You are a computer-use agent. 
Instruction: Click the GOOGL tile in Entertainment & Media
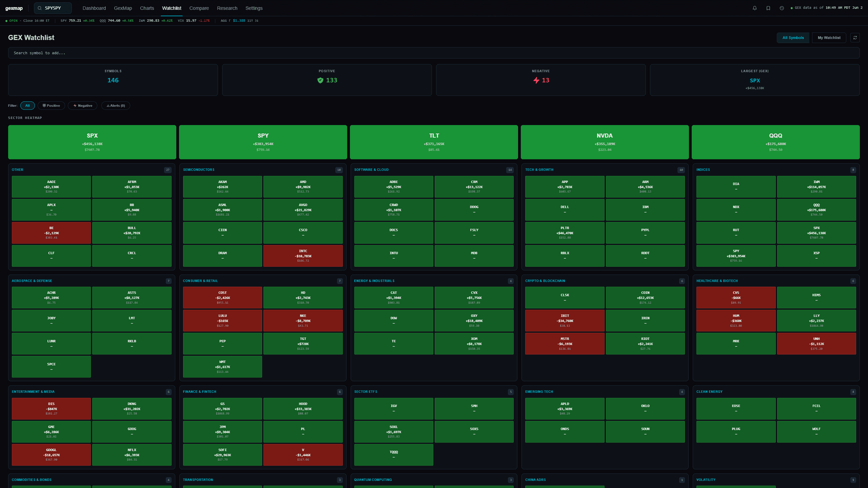[51, 455]
